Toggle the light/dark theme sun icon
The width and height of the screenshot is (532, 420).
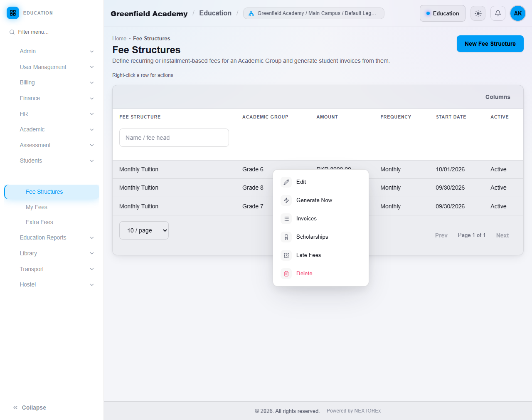[478, 13]
